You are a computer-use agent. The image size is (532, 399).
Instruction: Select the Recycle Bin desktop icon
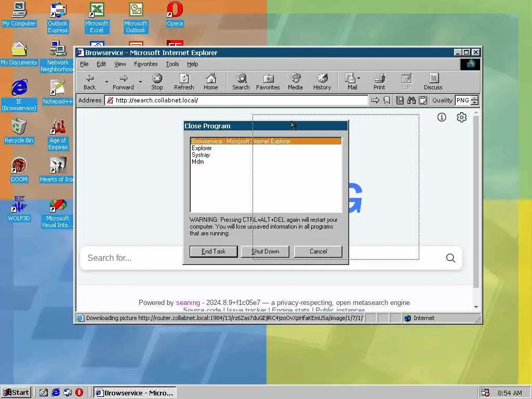pyautogui.click(x=19, y=131)
